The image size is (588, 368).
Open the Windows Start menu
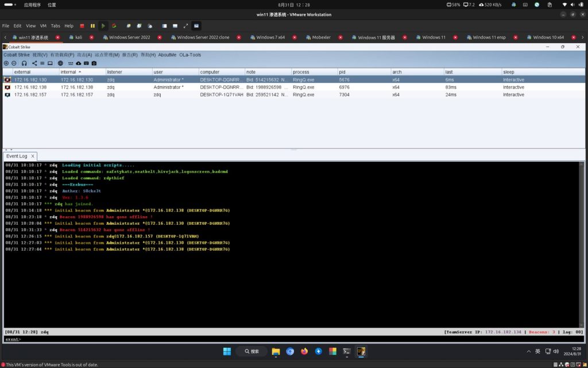[227, 351]
